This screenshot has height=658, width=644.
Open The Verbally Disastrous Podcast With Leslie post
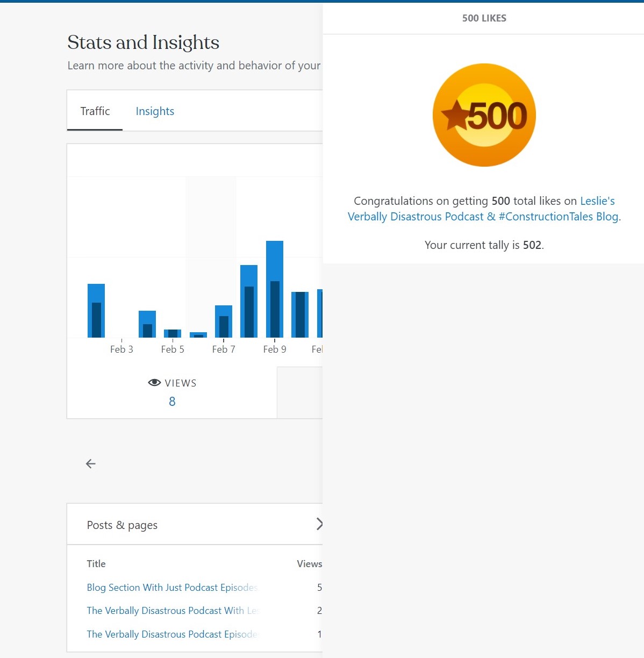[x=173, y=611]
